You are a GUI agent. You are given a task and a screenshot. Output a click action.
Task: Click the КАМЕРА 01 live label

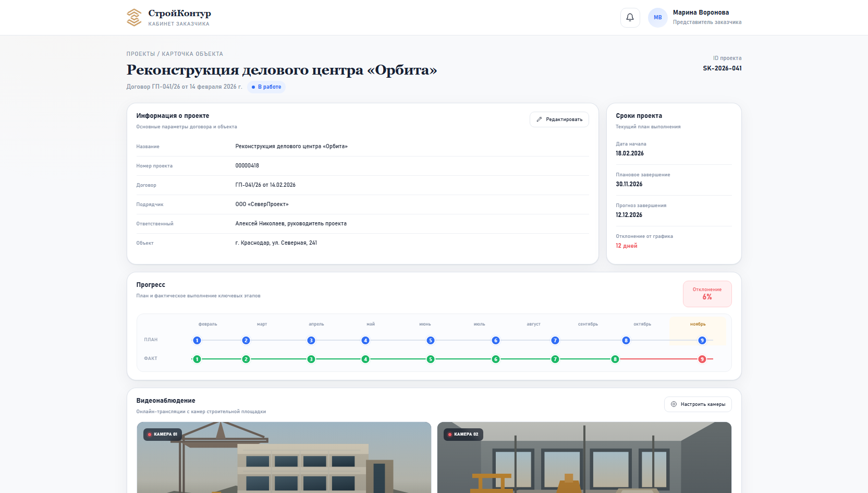[x=163, y=434]
